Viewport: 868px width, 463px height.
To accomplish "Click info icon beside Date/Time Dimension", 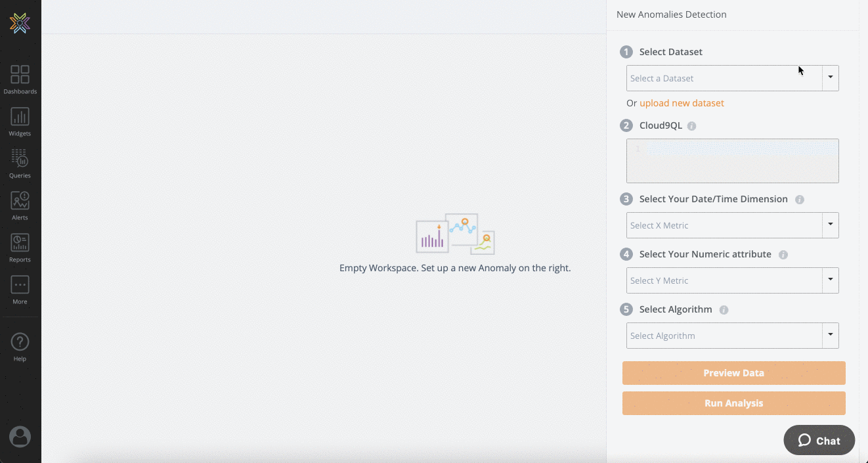I will pyautogui.click(x=799, y=200).
